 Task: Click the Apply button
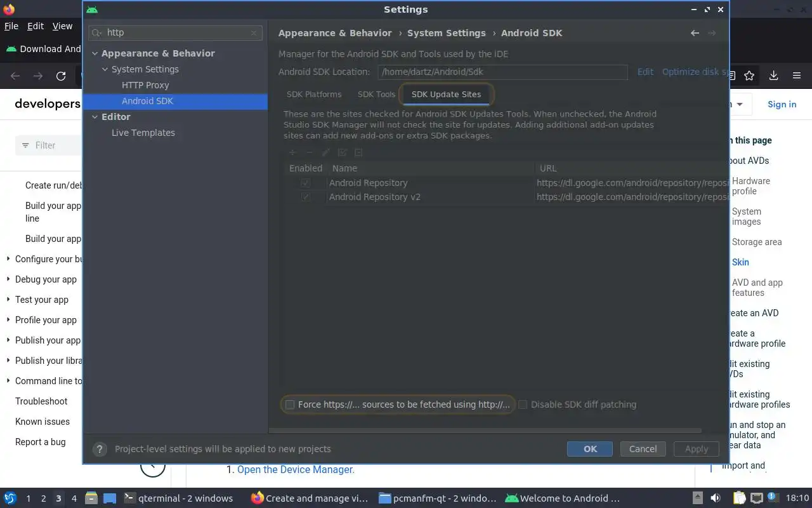pos(696,449)
